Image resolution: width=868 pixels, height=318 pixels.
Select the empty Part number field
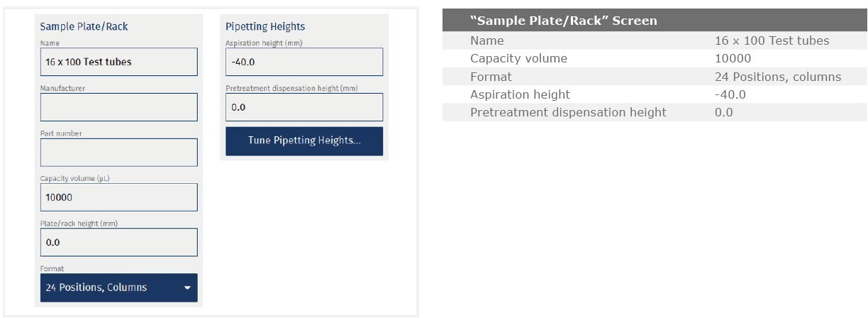118,153
